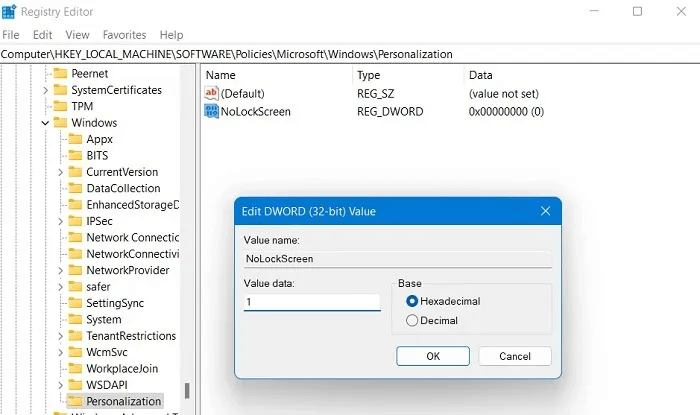
Task: Click the WcmSvc folder icon
Action: pos(75,352)
